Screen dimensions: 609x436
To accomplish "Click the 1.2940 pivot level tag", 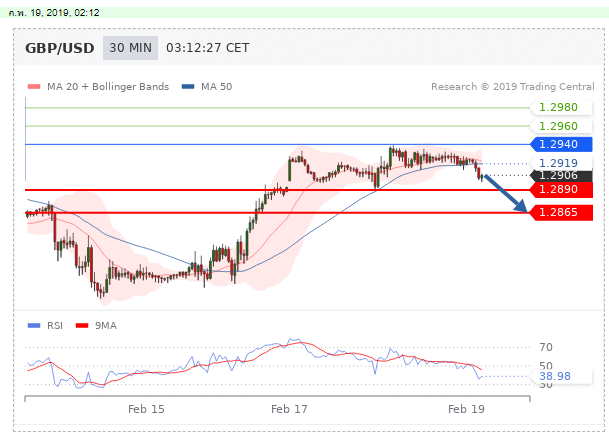I will 562,144.
